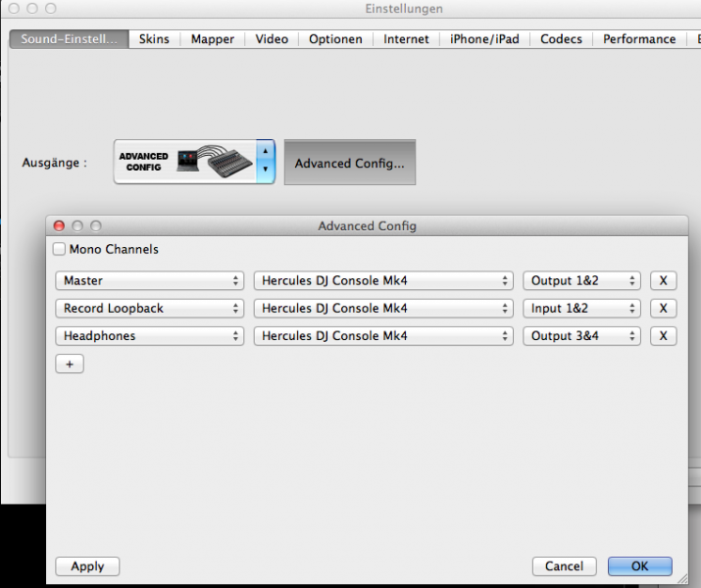Image resolution: width=701 pixels, height=588 pixels.
Task: Open the Master channel type dropdown
Action: click(x=150, y=281)
